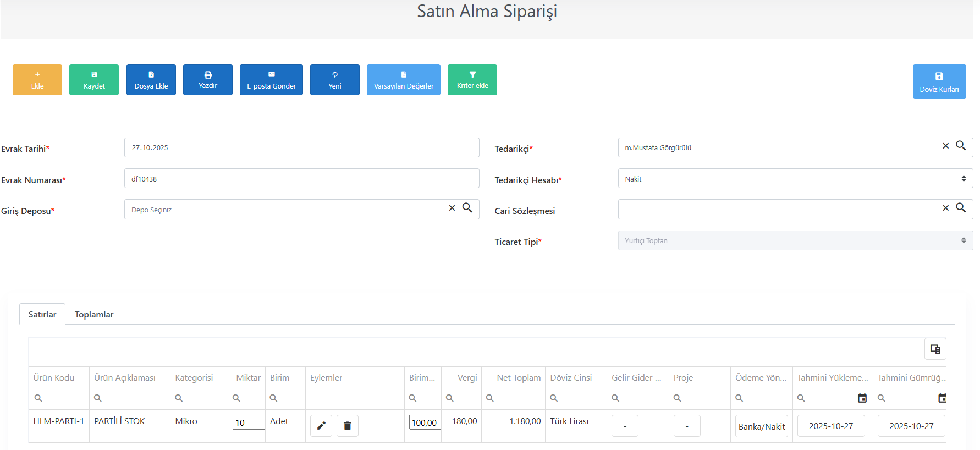Open the Banka/Nakit payment method selector

(x=762, y=426)
